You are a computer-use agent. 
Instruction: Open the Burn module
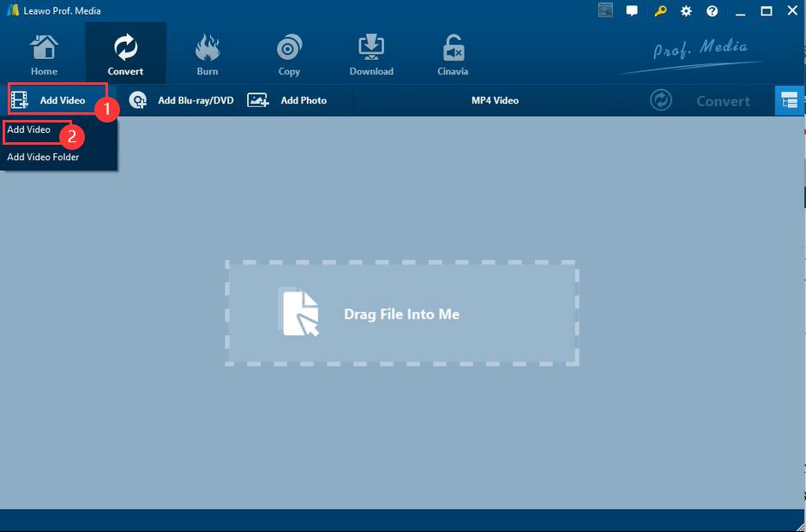208,54
